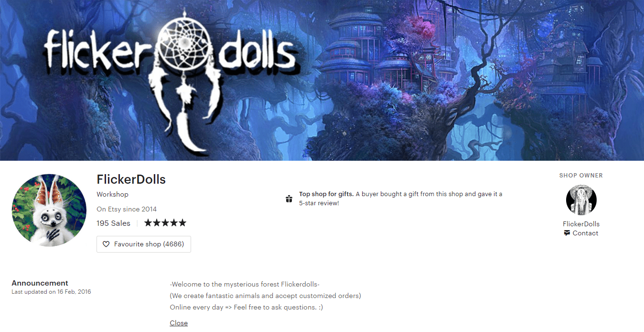This screenshot has height=332, width=644.
Task: Click the On Etsy since 2014 text
Action: (x=127, y=209)
